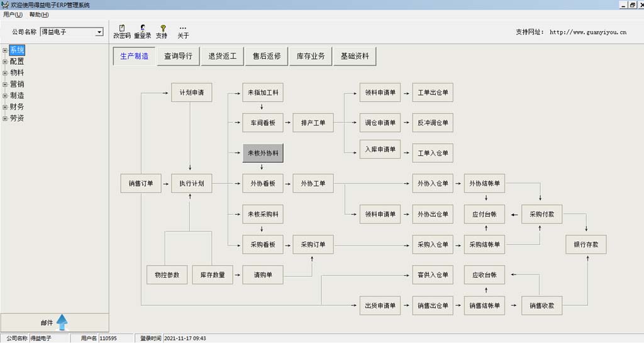The height and width of the screenshot is (343, 644).
Task: Open the 基础资料 tab
Action: coord(355,56)
